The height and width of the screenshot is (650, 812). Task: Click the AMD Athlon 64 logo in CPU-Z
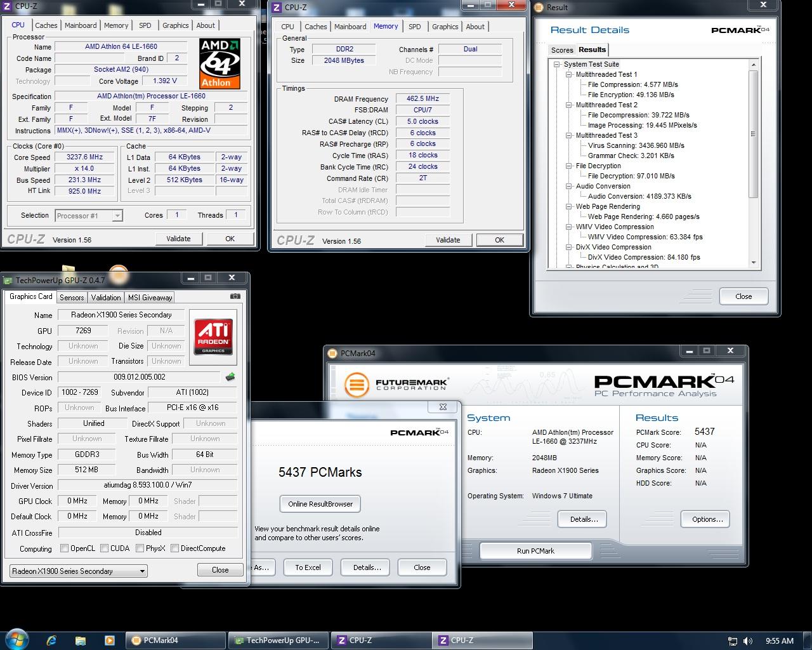tap(219, 63)
